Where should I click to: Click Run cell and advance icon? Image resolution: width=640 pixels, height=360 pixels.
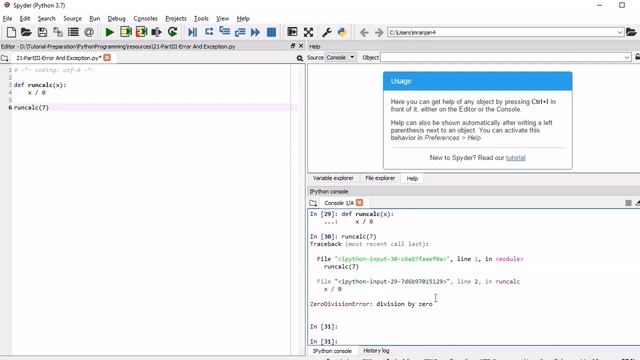(x=141, y=32)
